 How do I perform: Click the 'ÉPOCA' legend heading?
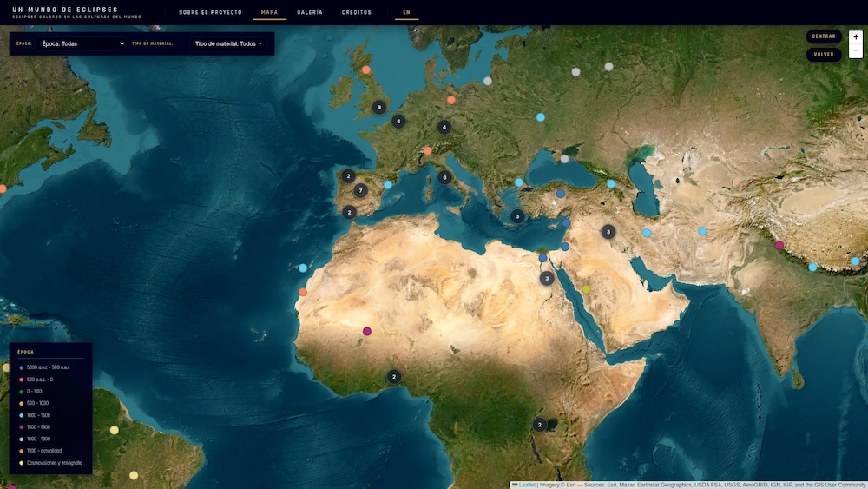coord(25,352)
